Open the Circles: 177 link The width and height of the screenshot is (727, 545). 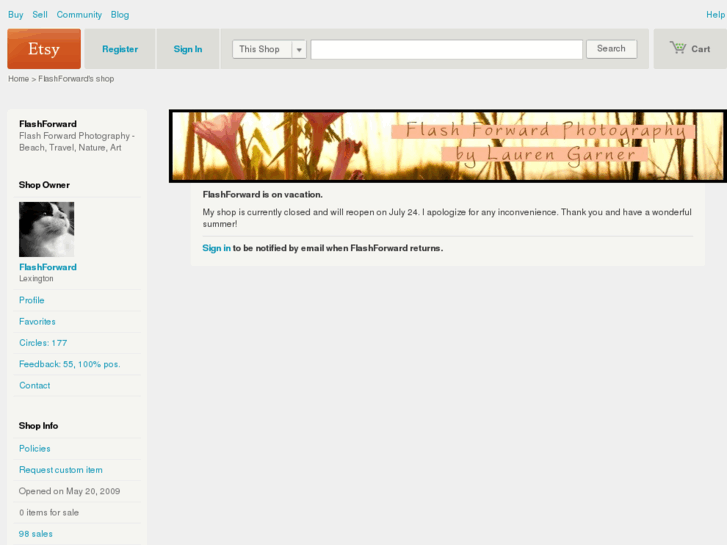pos(43,343)
